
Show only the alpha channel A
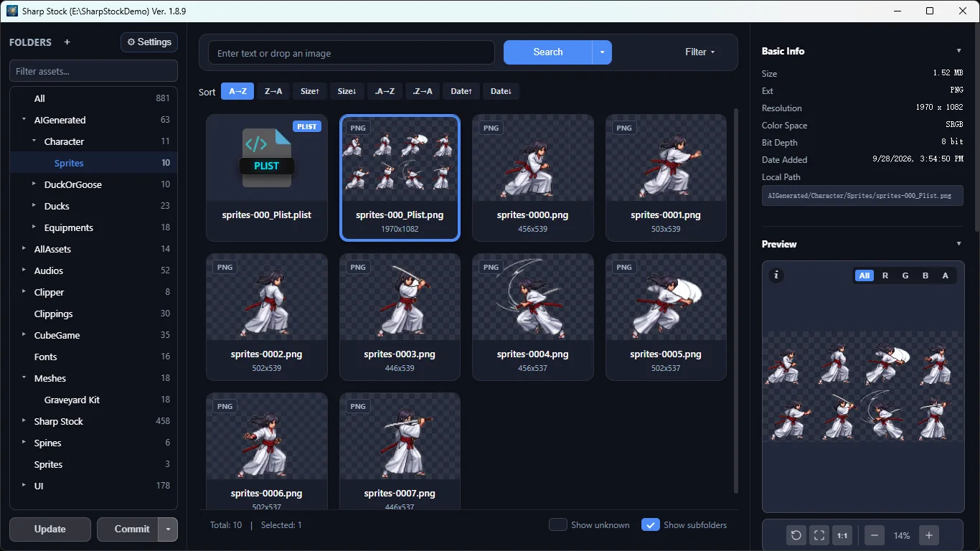[945, 275]
